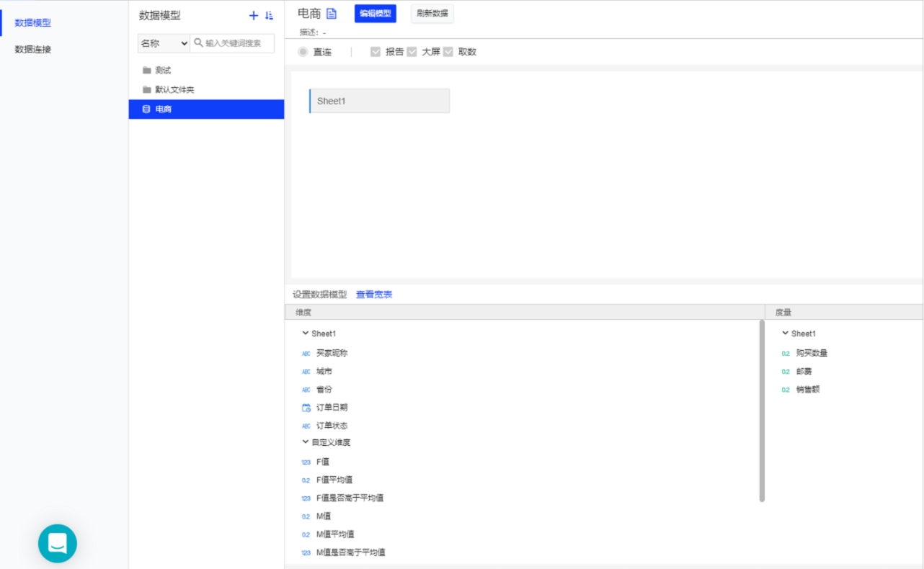Open the chat support bubble icon
924x569 pixels.
click(x=58, y=544)
